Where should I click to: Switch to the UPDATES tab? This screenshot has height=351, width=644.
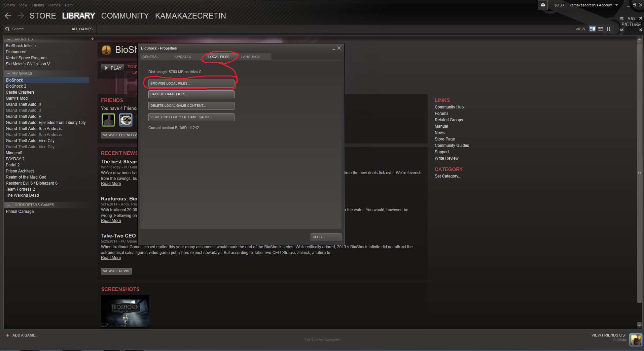pyautogui.click(x=189, y=57)
